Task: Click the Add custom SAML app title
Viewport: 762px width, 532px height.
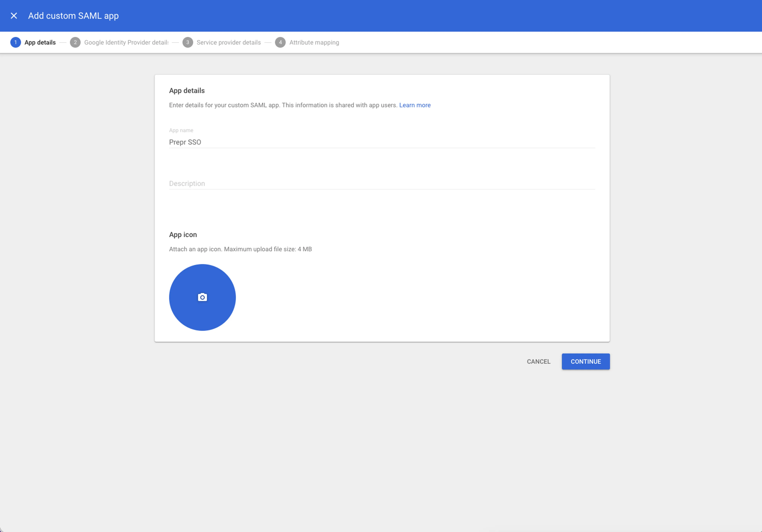Action: [73, 16]
